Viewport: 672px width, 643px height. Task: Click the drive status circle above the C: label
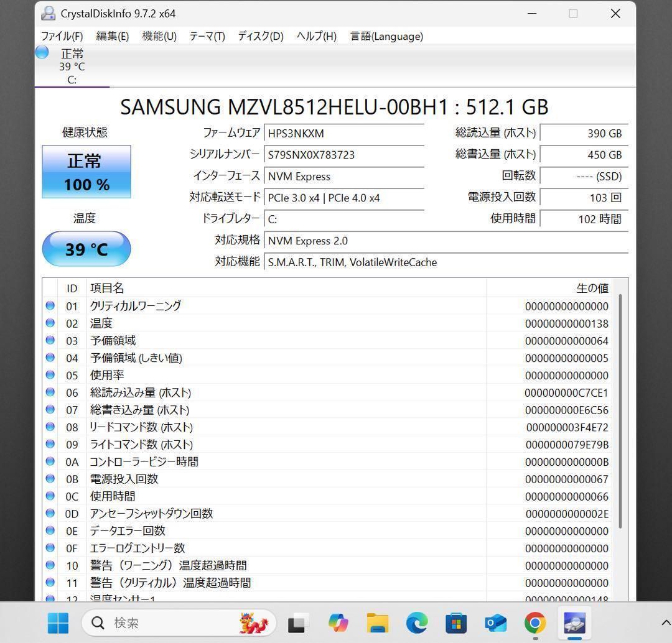click(x=41, y=52)
